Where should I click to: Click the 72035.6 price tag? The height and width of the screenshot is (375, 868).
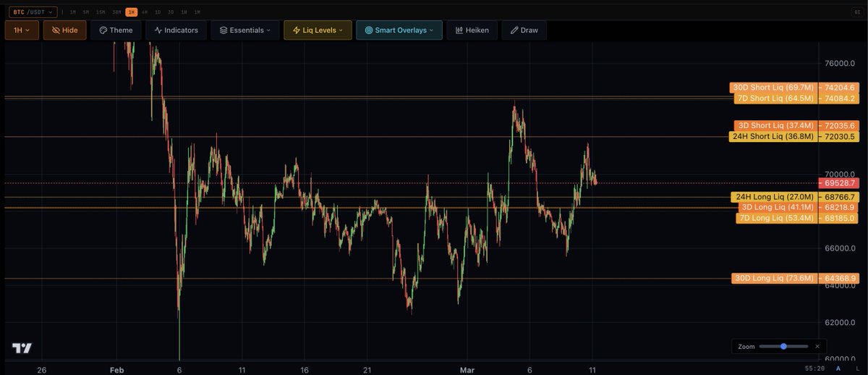coord(840,125)
